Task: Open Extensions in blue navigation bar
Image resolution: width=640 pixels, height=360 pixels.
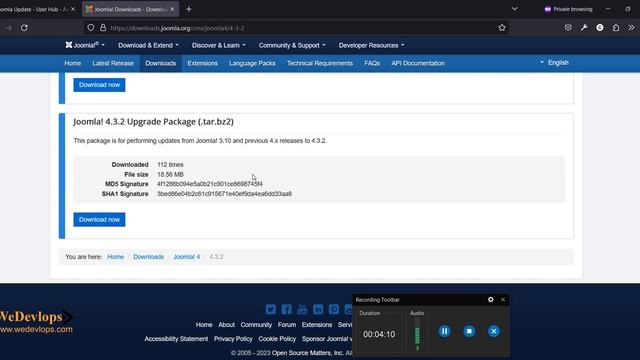Action: 202,63
